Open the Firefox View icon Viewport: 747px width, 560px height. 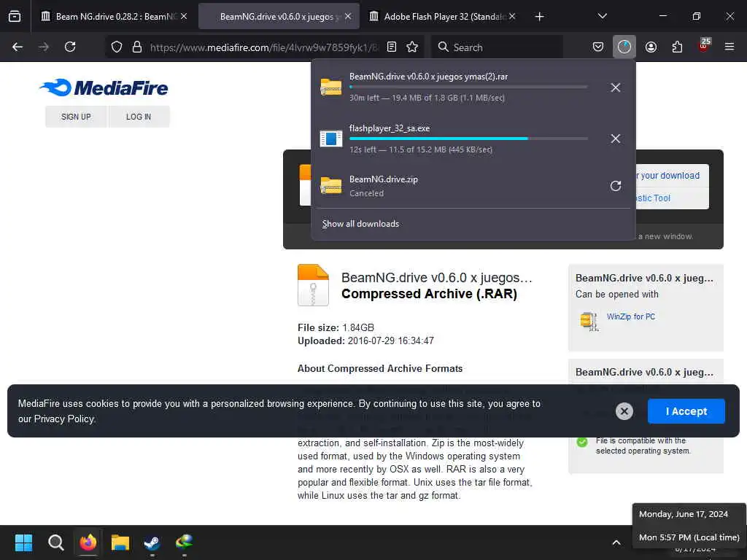(15, 16)
